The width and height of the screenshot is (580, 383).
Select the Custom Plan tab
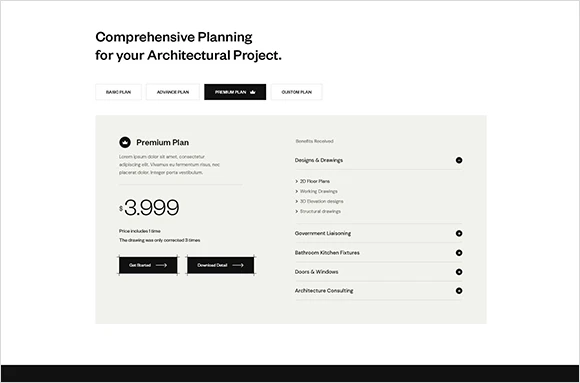(x=297, y=92)
